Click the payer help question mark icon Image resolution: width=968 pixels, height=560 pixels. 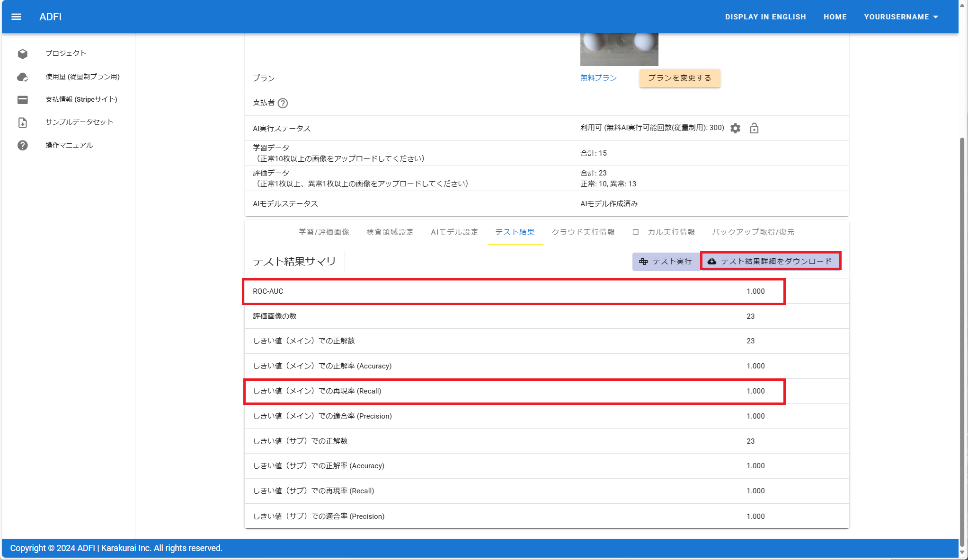click(x=283, y=103)
